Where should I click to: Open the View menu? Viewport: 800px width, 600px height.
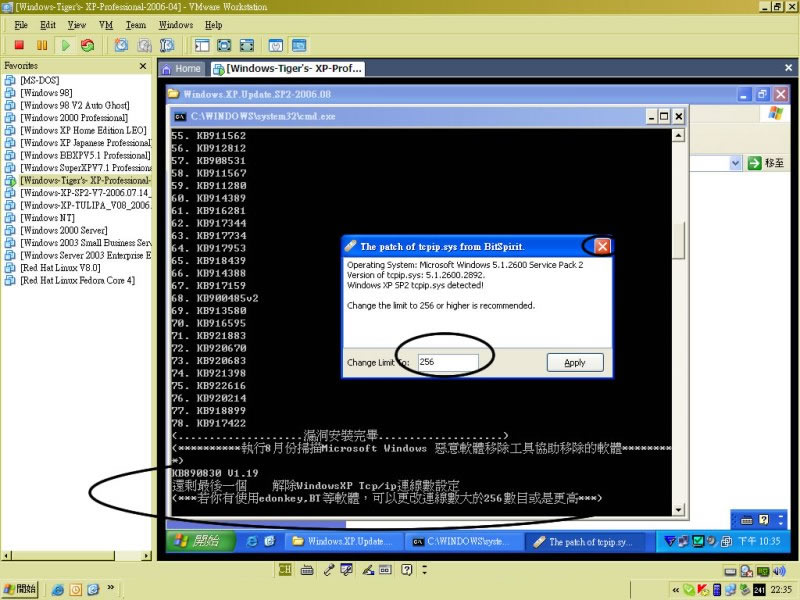(77, 25)
